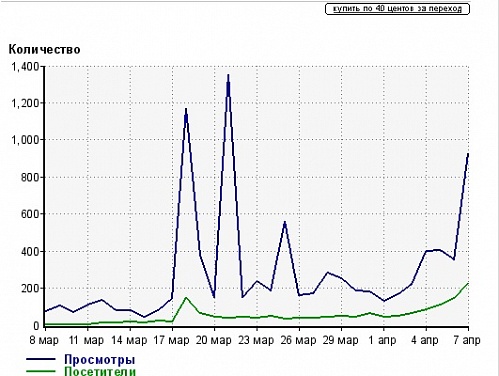Click the '17 мар' date label
Image resolution: width=499 pixels, height=376 pixels.
171,340
